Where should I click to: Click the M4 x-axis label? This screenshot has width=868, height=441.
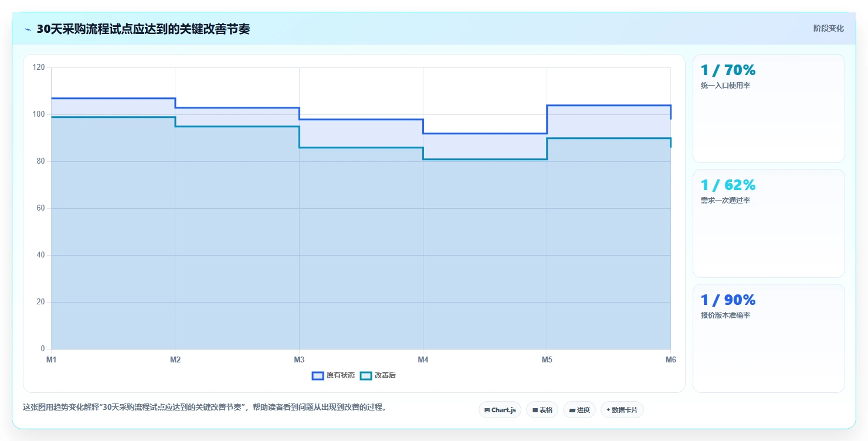coord(423,359)
